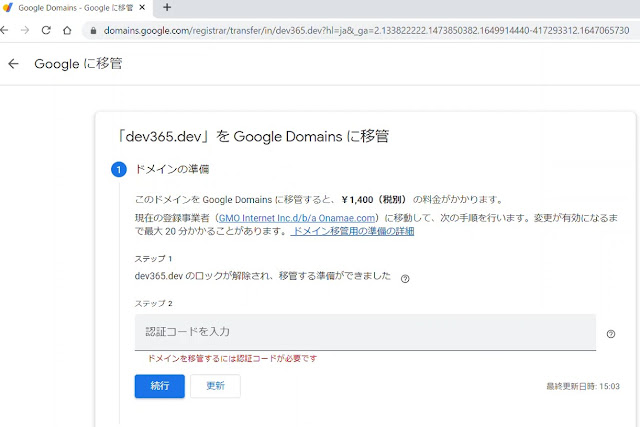
Task: Click the blue 続行 button
Action: point(160,386)
